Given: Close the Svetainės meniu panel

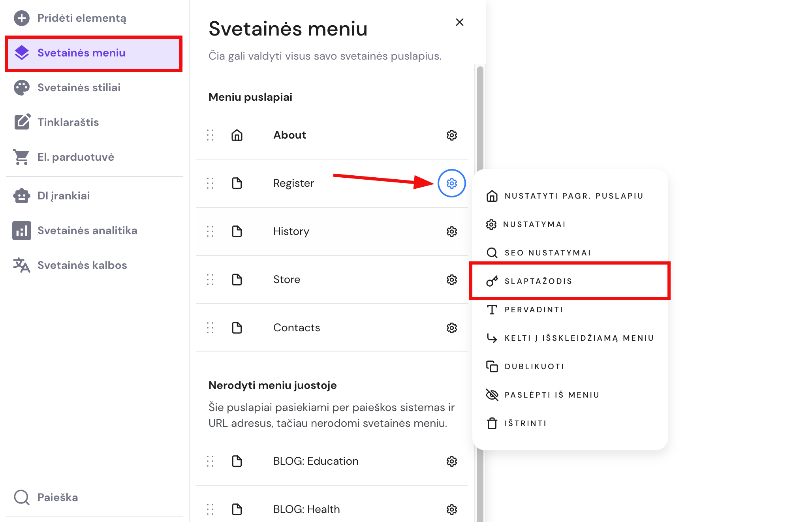Looking at the screenshot, I should [x=459, y=22].
